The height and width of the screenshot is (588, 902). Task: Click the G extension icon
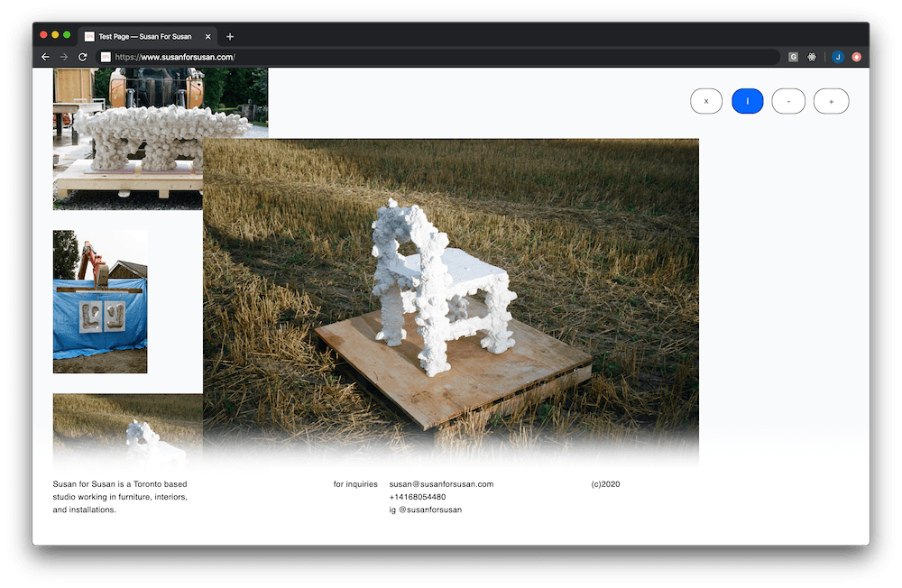[793, 57]
